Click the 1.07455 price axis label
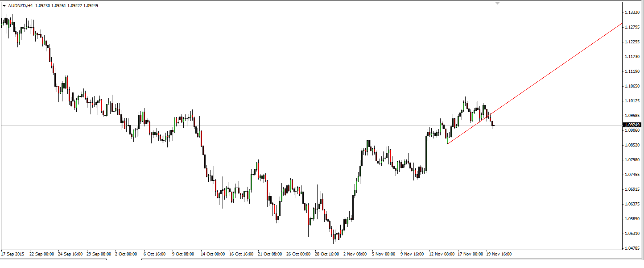 [632, 175]
